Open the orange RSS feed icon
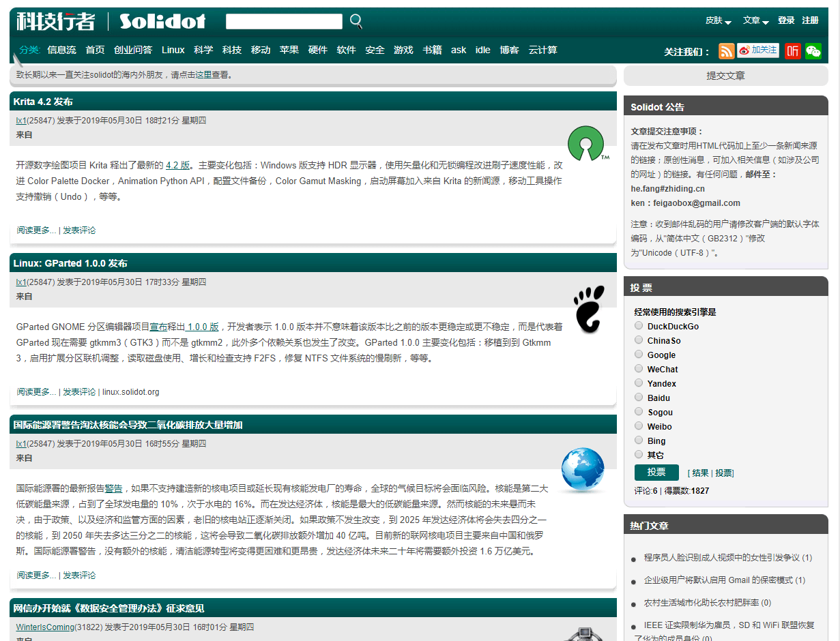The image size is (840, 641). click(727, 51)
